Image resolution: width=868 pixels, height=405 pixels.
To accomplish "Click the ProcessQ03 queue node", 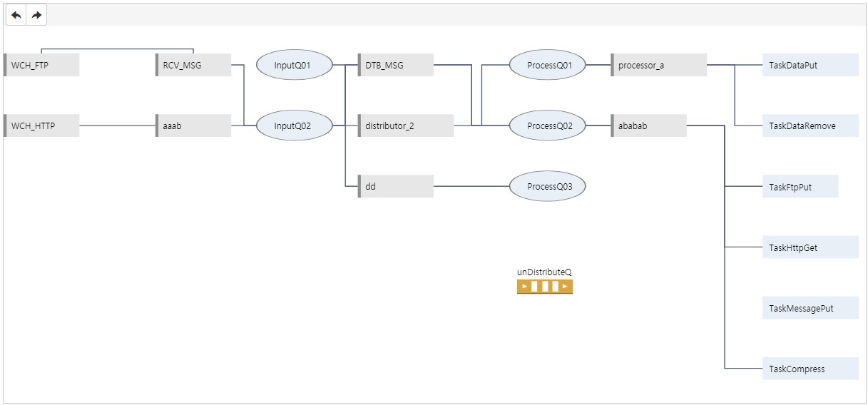I will point(547,187).
